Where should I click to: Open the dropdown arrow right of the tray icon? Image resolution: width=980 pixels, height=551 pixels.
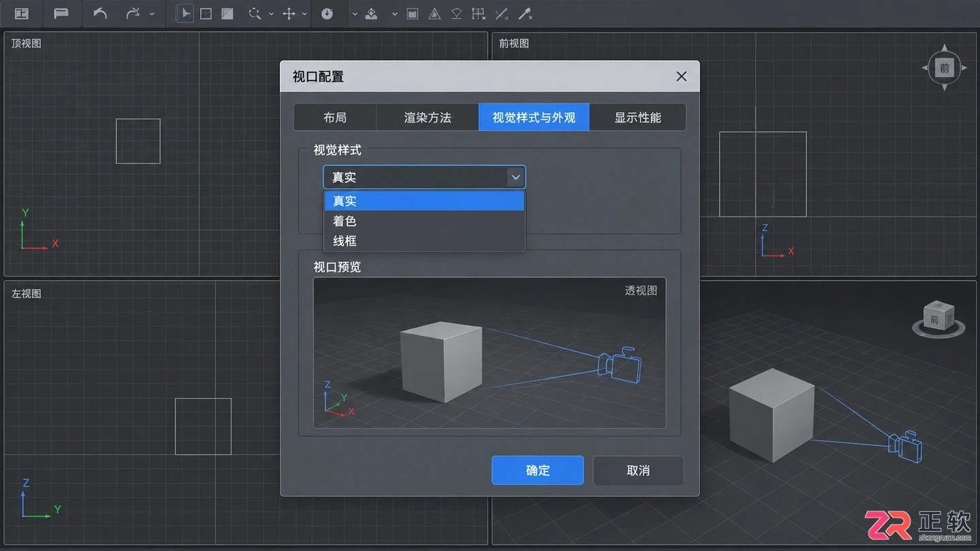click(x=394, y=14)
